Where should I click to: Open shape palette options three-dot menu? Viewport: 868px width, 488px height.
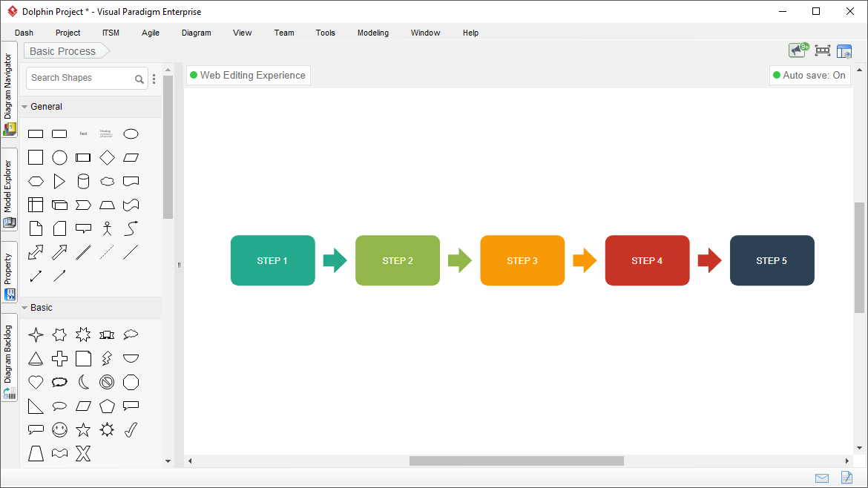(x=154, y=79)
